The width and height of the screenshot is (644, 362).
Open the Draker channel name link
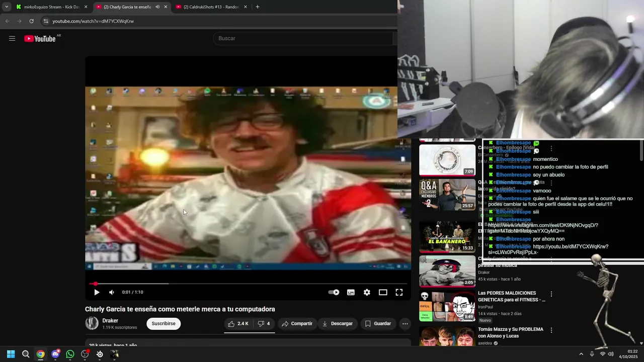[110, 320]
